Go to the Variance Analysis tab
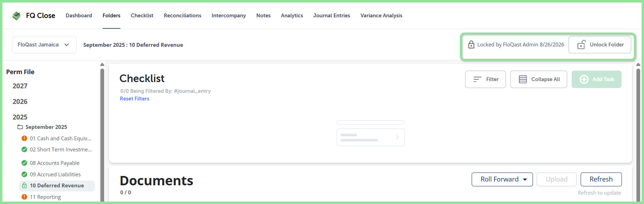644x204 pixels. 381,16
